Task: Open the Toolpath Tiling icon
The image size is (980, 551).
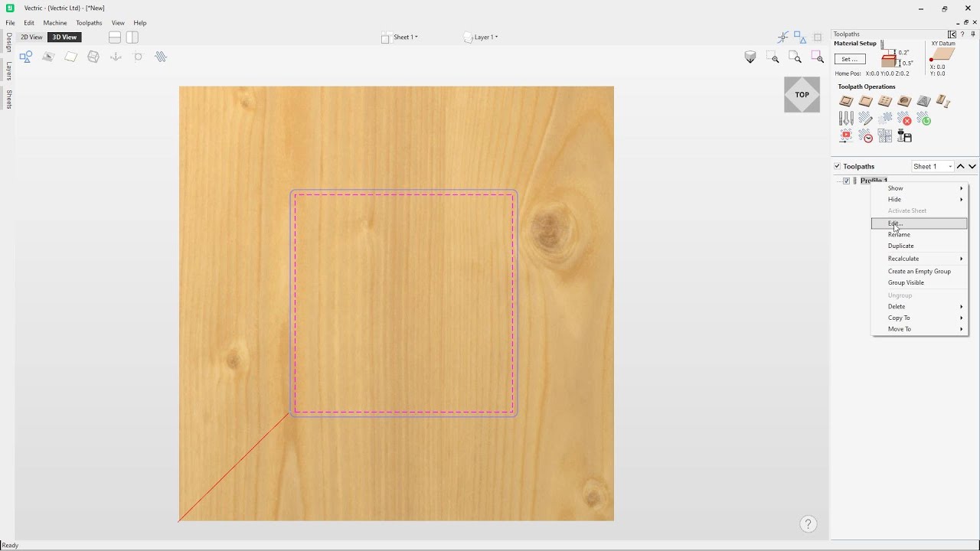Action: 885,136
